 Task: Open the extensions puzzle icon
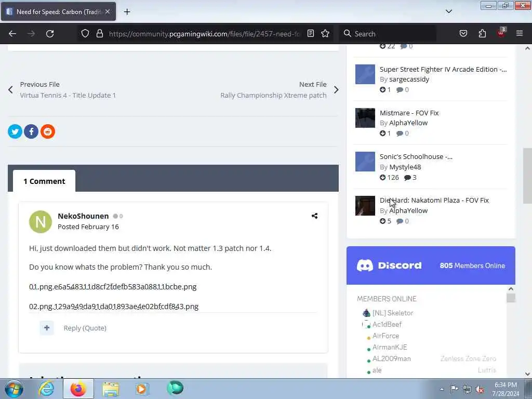482,33
